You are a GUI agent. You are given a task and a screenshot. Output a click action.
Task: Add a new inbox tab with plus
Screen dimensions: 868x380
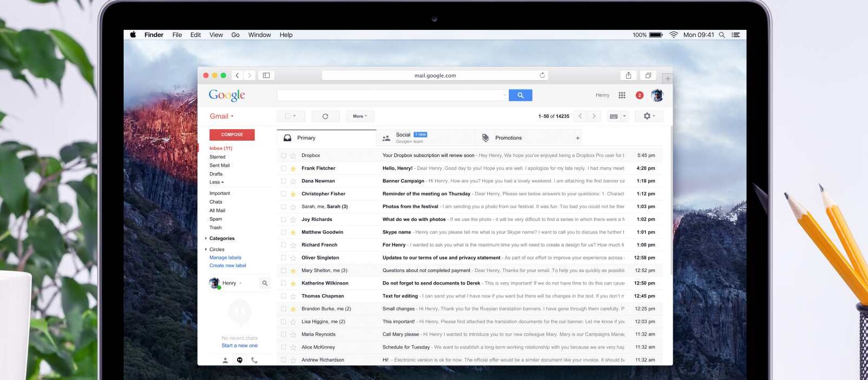click(578, 138)
